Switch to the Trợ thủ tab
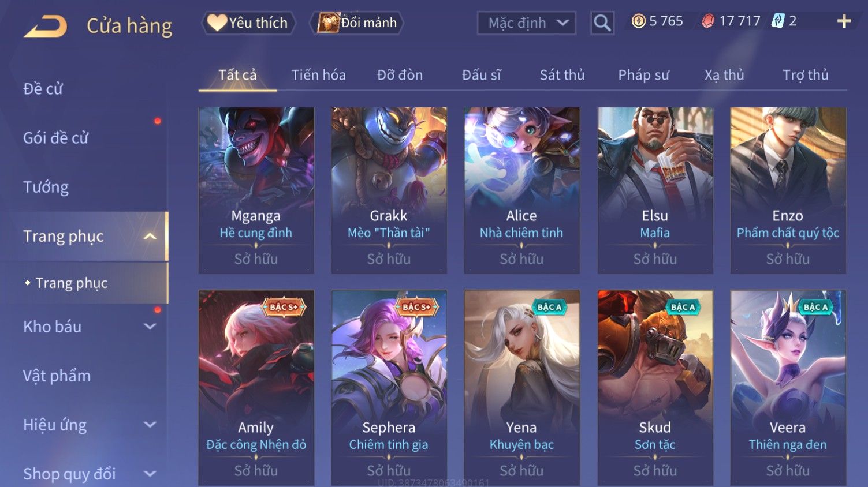The width and height of the screenshot is (868, 487). (x=805, y=75)
